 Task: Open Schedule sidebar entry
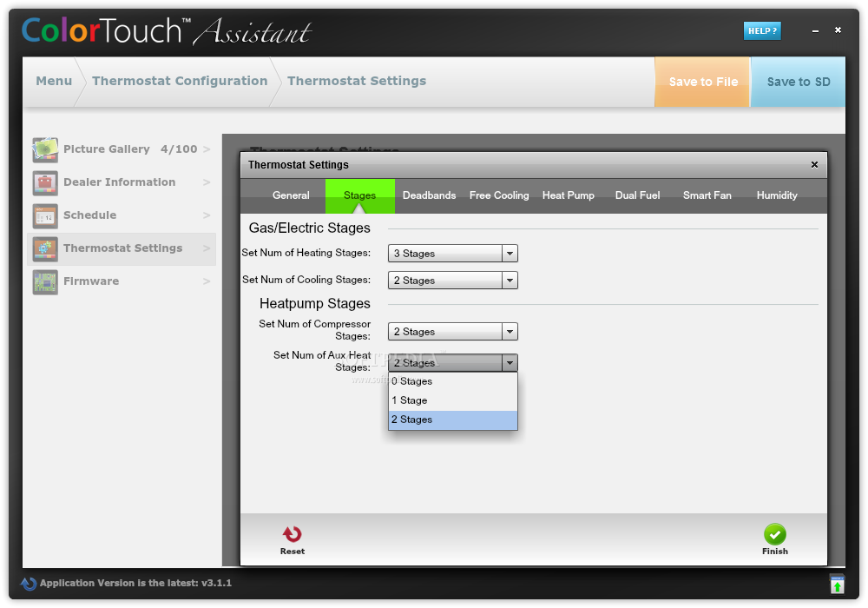(x=122, y=215)
